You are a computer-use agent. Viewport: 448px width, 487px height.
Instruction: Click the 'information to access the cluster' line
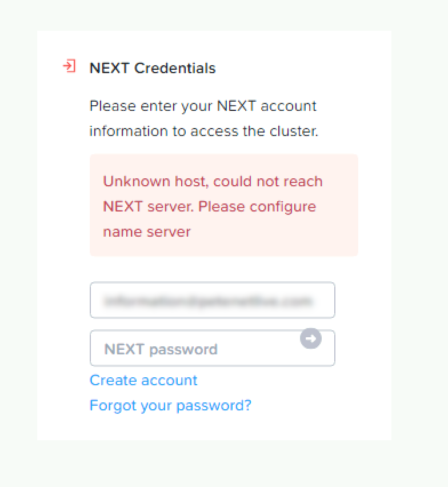tap(203, 131)
